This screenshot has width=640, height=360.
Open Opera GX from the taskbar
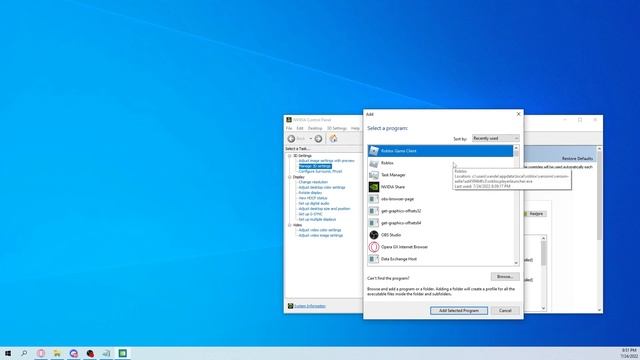pyautogui.click(x=41, y=353)
